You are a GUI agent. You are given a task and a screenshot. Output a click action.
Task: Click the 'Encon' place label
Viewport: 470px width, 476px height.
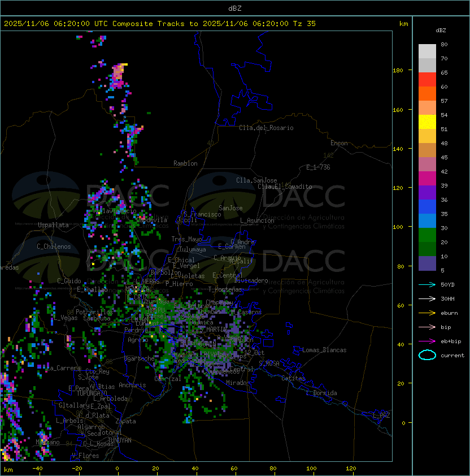339,143
